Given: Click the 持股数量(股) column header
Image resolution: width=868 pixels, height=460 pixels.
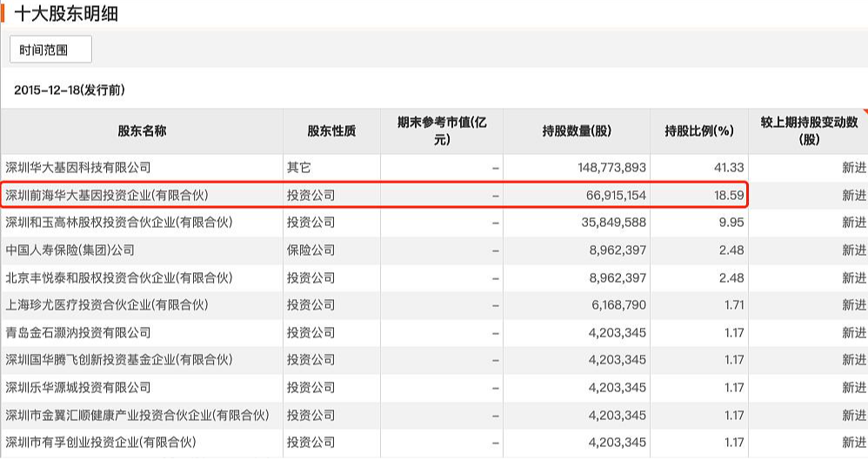Looking at the screenshot, I should [x=577, y=131].
